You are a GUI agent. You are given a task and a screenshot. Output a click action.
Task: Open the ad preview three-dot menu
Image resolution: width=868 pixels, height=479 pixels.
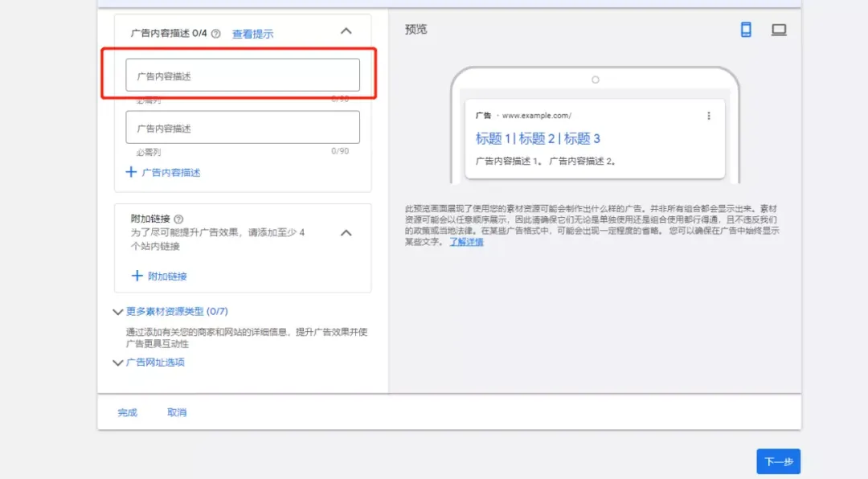(709, 116)
